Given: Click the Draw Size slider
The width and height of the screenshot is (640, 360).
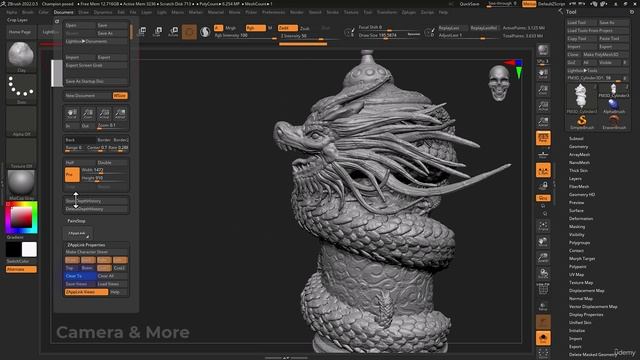Looking at the screenshot, I should pyautogui.click(x=389, y=36).
